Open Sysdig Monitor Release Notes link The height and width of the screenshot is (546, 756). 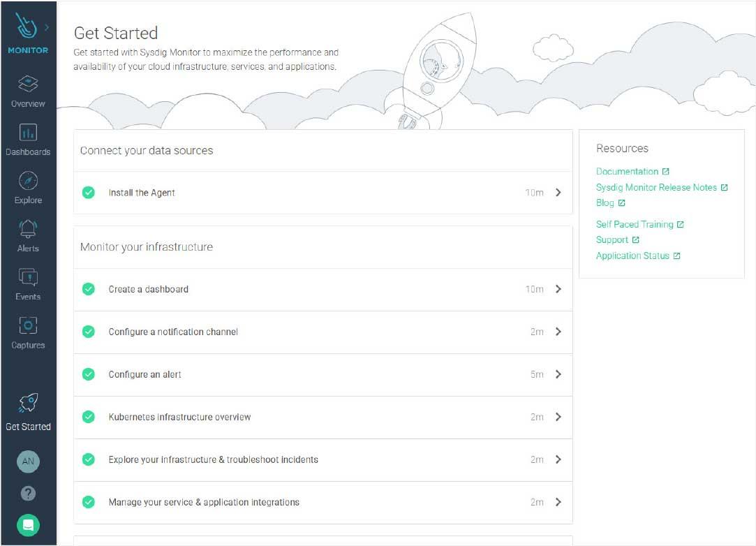coord(656,187)
